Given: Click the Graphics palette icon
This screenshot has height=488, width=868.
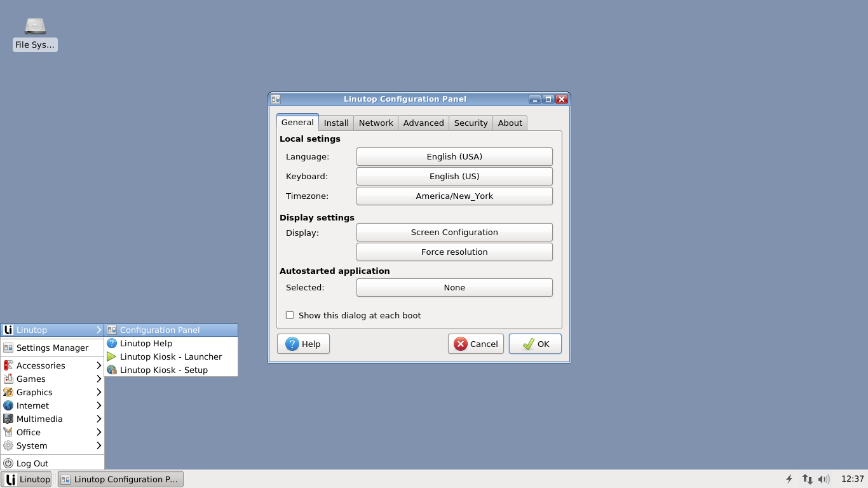Looking at the screenshot, I should point(8,392).
